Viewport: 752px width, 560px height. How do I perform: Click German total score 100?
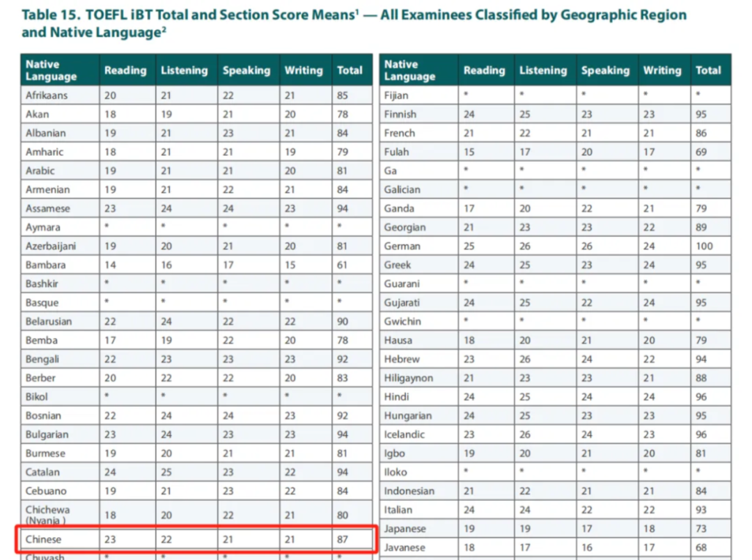pos(704,246)
